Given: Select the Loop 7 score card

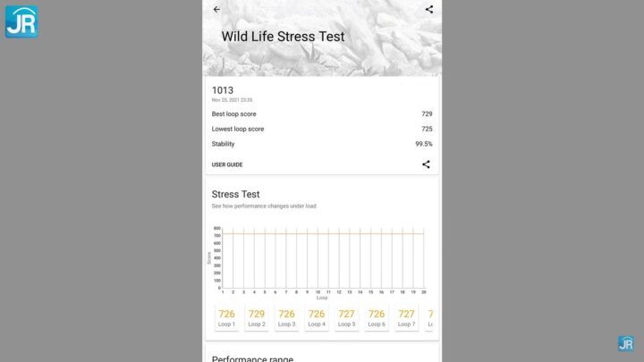Looking at the screenshot, I should click(x=407, y=317).
